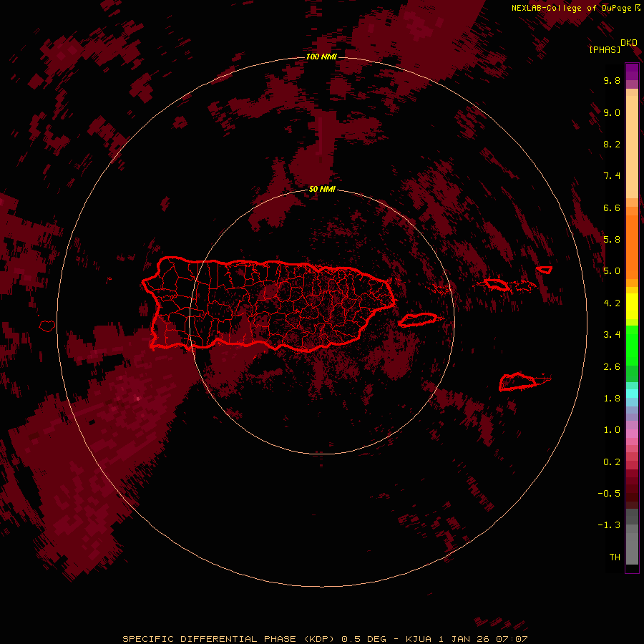Click the pink swatch near 1.0

click(632, 434)
